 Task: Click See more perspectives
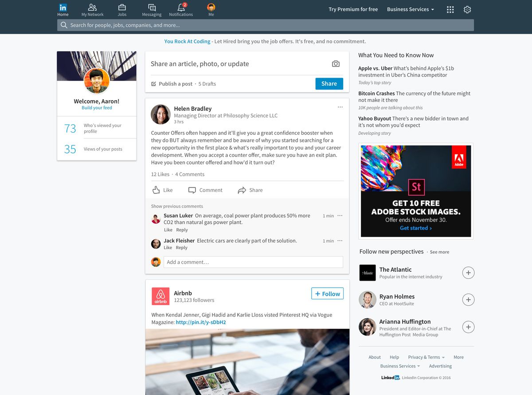click(x=439, y=252)
